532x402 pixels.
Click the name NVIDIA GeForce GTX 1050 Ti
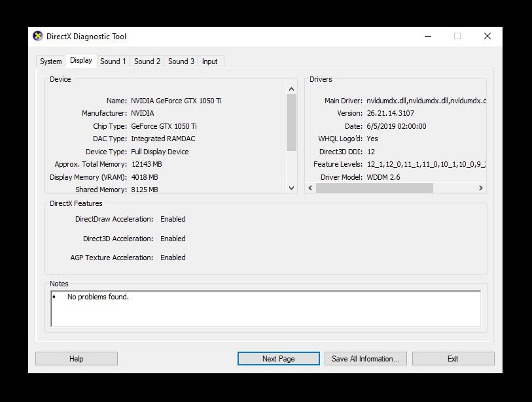click(x=176, y=101)
